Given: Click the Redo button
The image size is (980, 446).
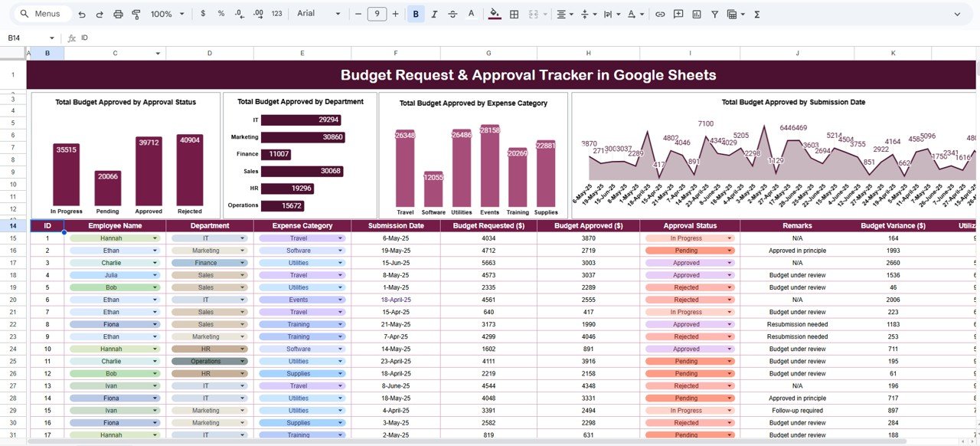Looking at the screenshot, I should (100, 14).
